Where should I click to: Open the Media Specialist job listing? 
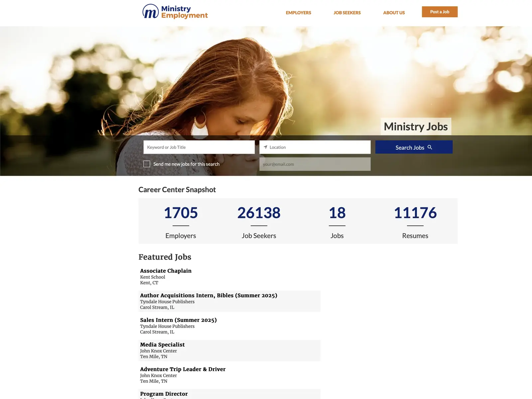(162, 344)
